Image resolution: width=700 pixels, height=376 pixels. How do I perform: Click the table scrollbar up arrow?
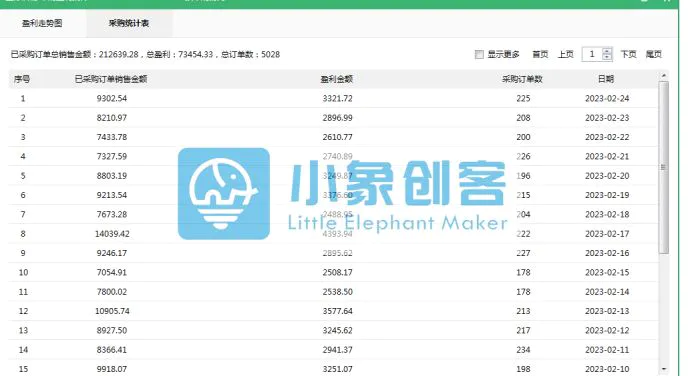click(664, 75)
